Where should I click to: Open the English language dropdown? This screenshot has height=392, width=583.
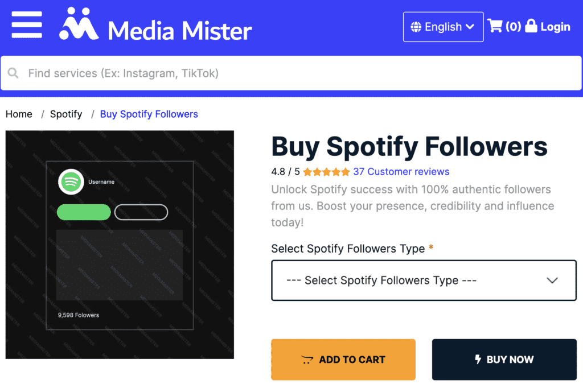443,27
